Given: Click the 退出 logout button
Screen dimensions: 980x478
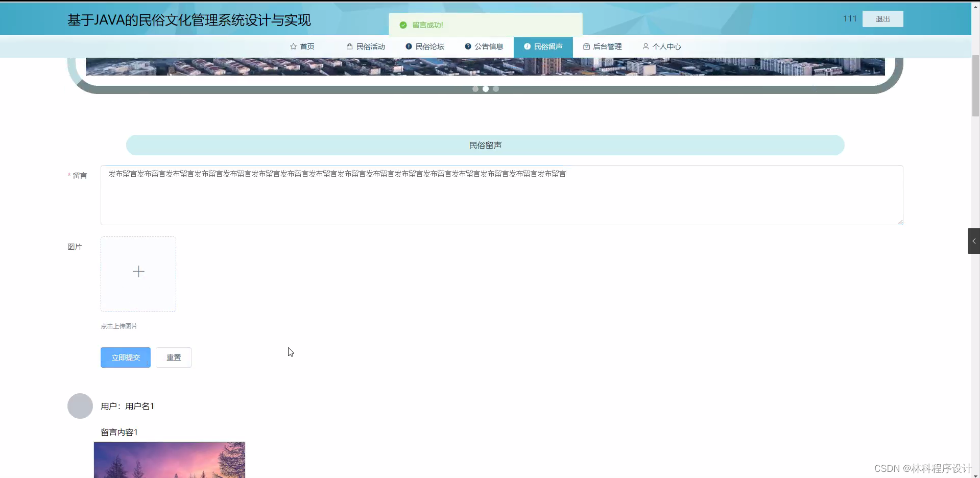Looking at the screenshot, I should coord(882,19).
